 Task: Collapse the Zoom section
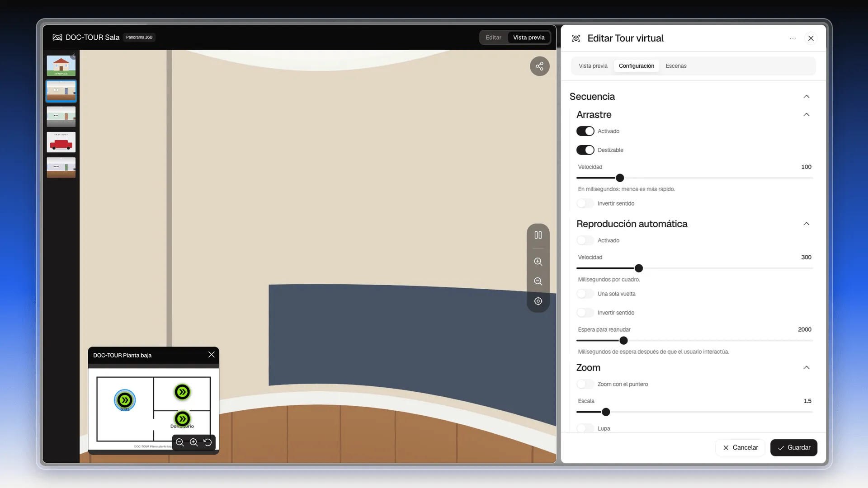tap(807, 368)
